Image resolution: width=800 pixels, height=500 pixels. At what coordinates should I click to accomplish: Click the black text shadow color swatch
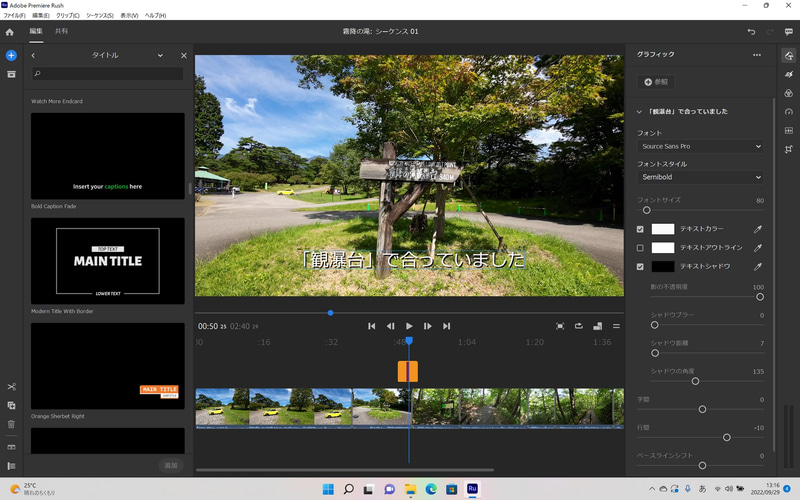tap(663, 267)
